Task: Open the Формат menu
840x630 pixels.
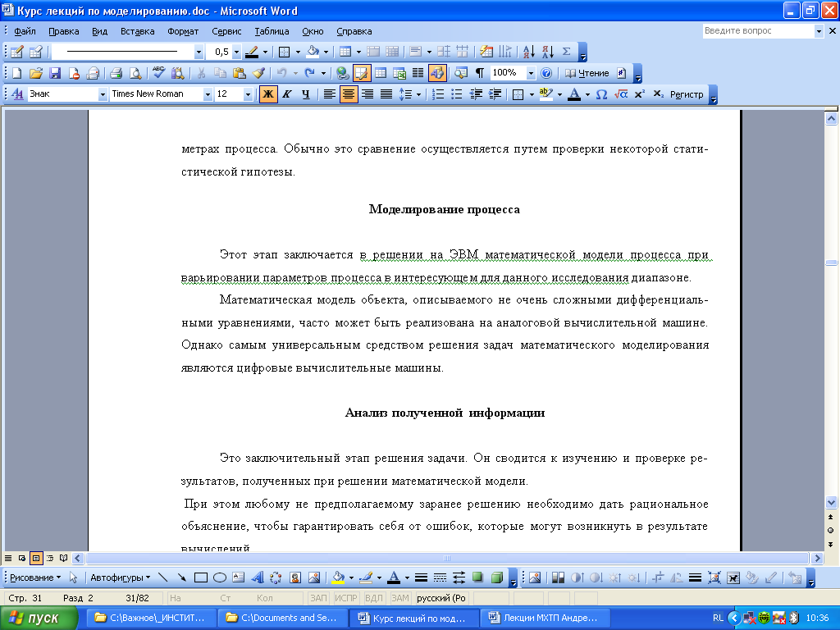Action: coord(183,31)
